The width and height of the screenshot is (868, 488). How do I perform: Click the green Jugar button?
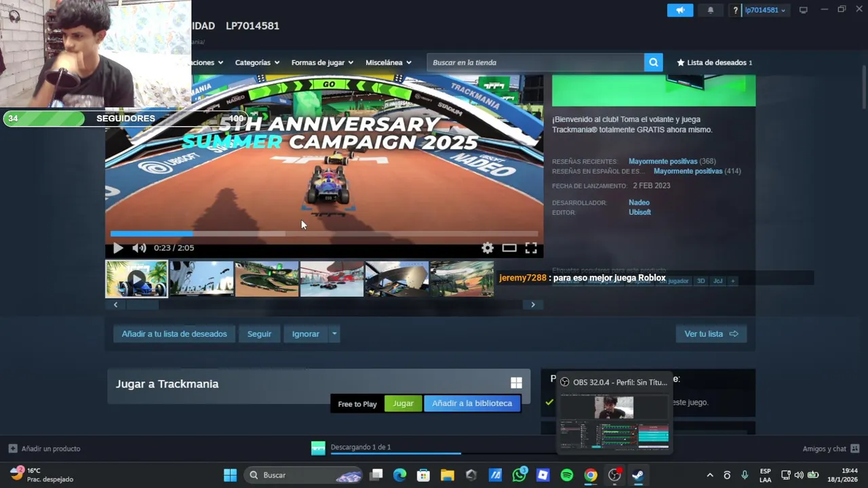click(403, 403)
